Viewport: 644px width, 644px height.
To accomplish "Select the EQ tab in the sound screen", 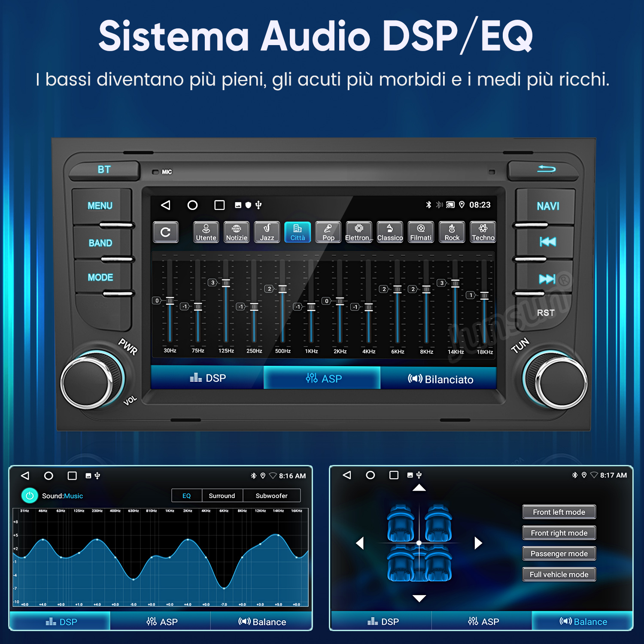I will coord(186,496).
